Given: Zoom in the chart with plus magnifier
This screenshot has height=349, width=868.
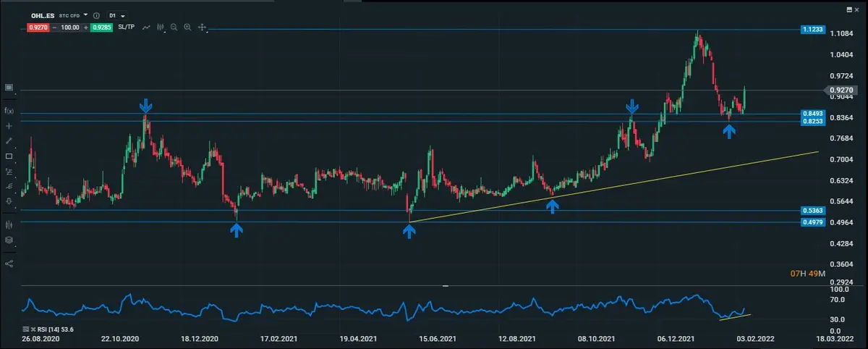Looking at the screenshot, I should click(187, 28).
